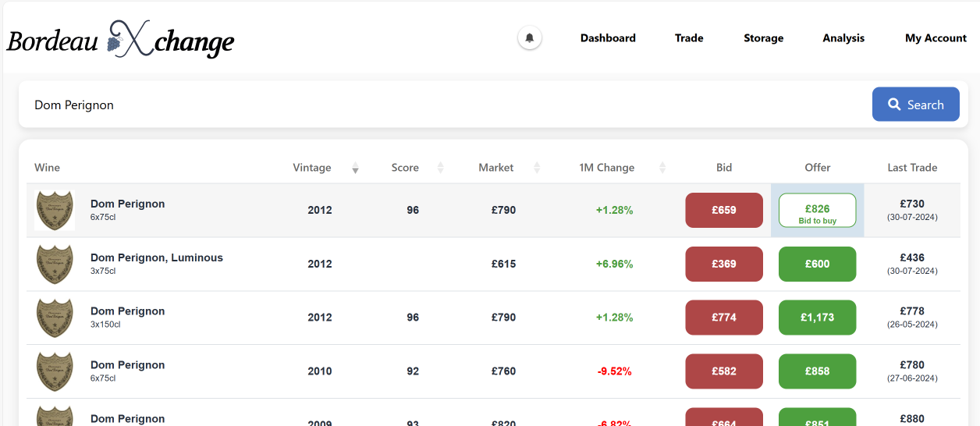Click the £659 bid button
This screenshot has height=426, width=980.
(724, 210)
